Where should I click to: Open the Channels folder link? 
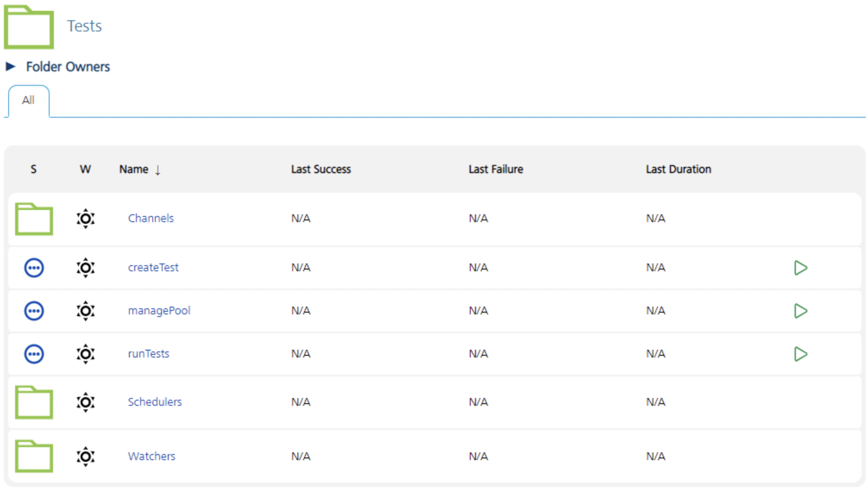[x=151, y=218]
